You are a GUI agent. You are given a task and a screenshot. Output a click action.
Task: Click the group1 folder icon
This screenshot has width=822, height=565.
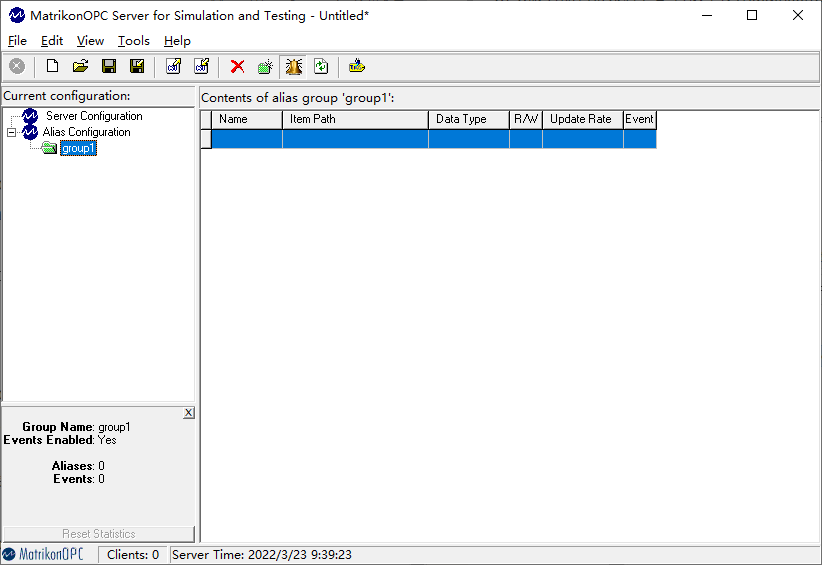pyautogui.click(x=49, y=148)
